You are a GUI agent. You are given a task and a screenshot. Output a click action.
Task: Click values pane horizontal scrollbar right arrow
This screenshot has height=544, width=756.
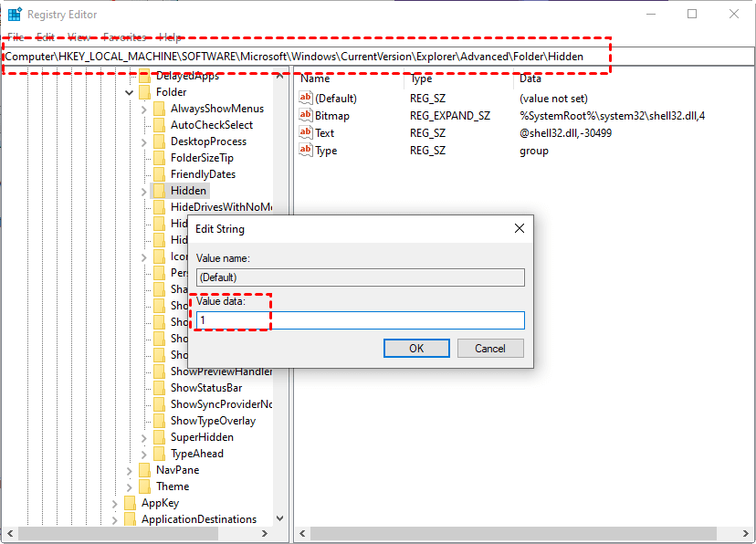tap(745, 533)
